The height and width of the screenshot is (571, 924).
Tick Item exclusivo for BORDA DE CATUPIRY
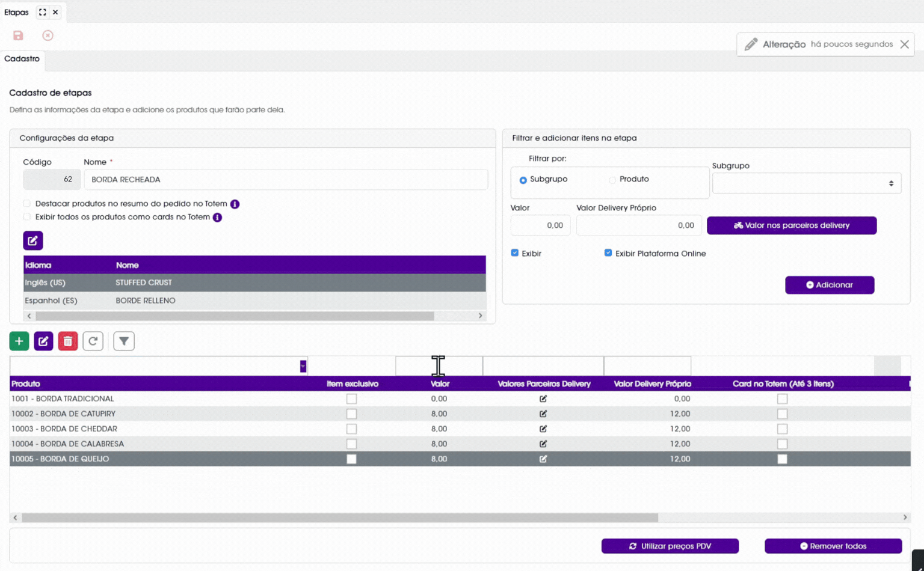pyautogui.click(x=351, y=414)
